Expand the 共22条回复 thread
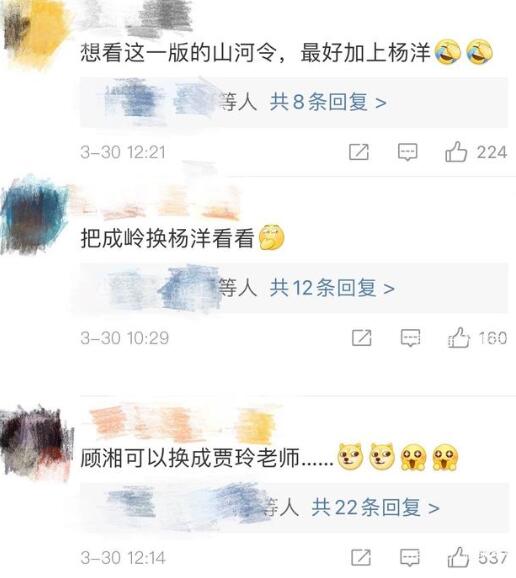Screen dimensions: 516x578 click(375, 507)
